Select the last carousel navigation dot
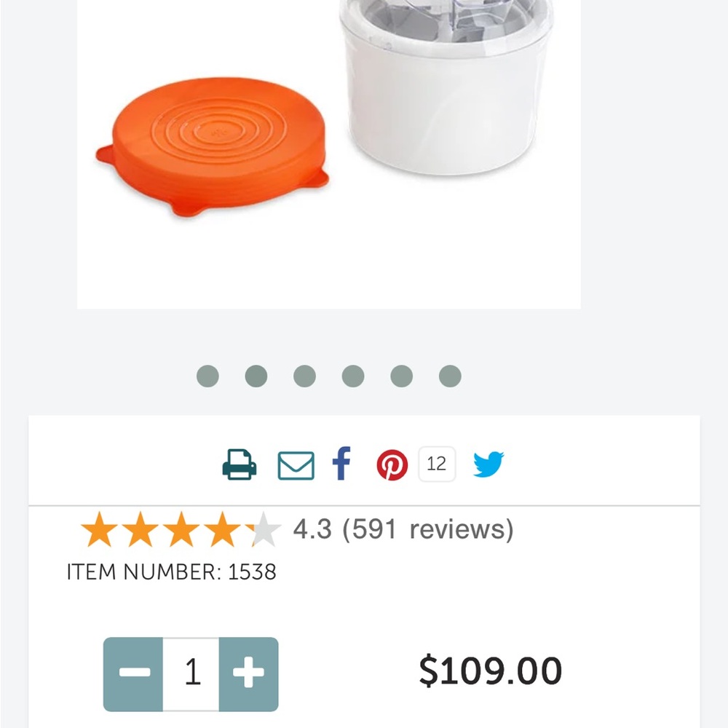 (x=450, y=376)
